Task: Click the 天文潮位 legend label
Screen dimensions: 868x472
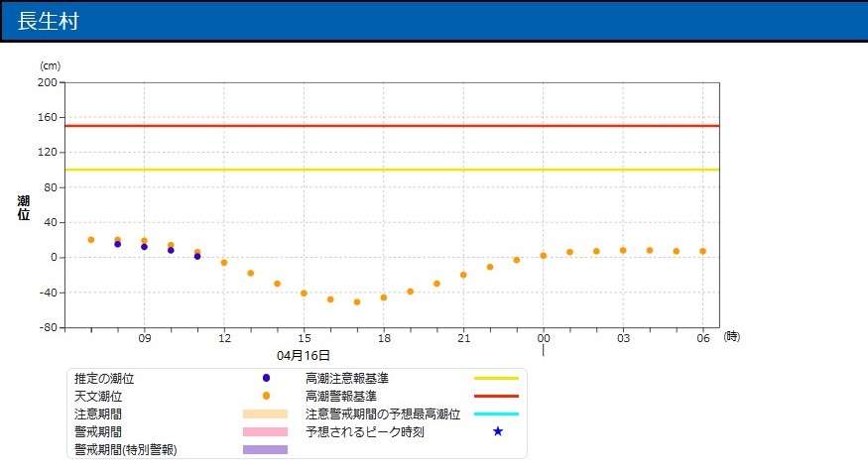Action: [98, 397]
